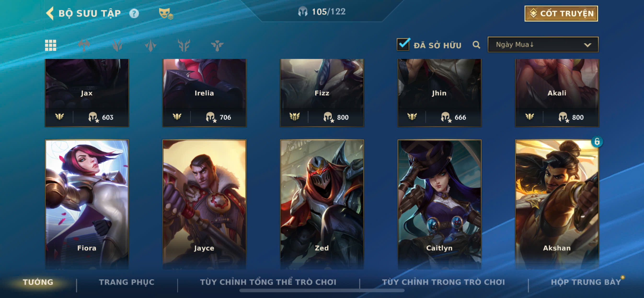Filter champions by the third role icon
Screen dimensions: 644x298
(x=150, y=45)
